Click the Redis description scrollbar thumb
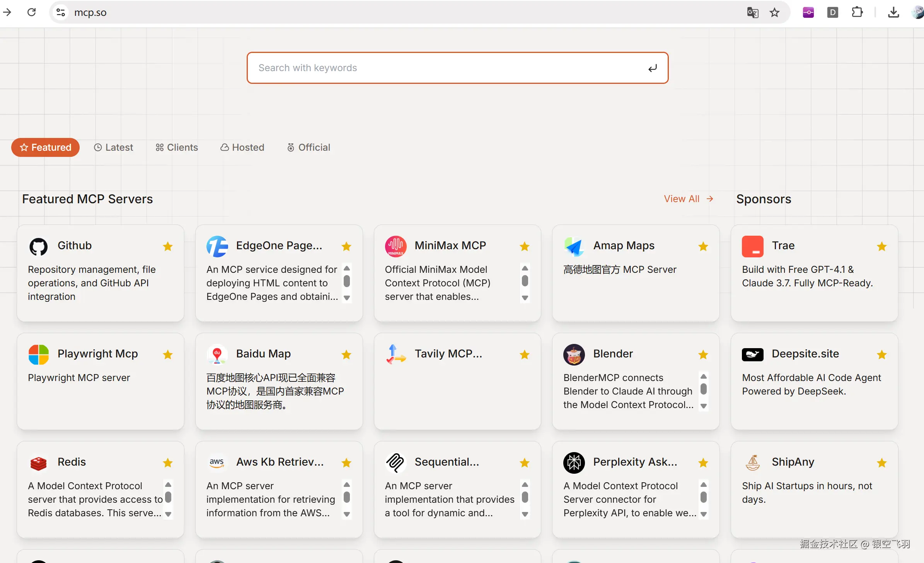 click(168, 497)
